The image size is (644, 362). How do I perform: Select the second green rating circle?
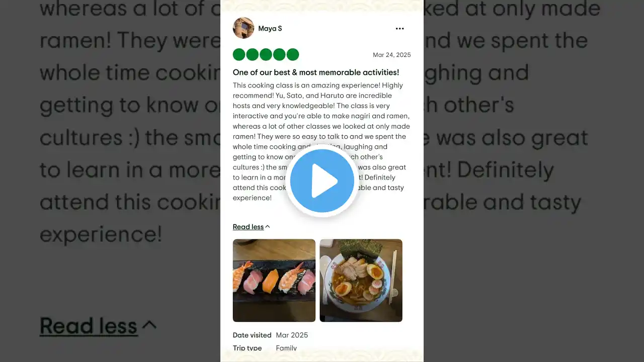click(253, 55)
